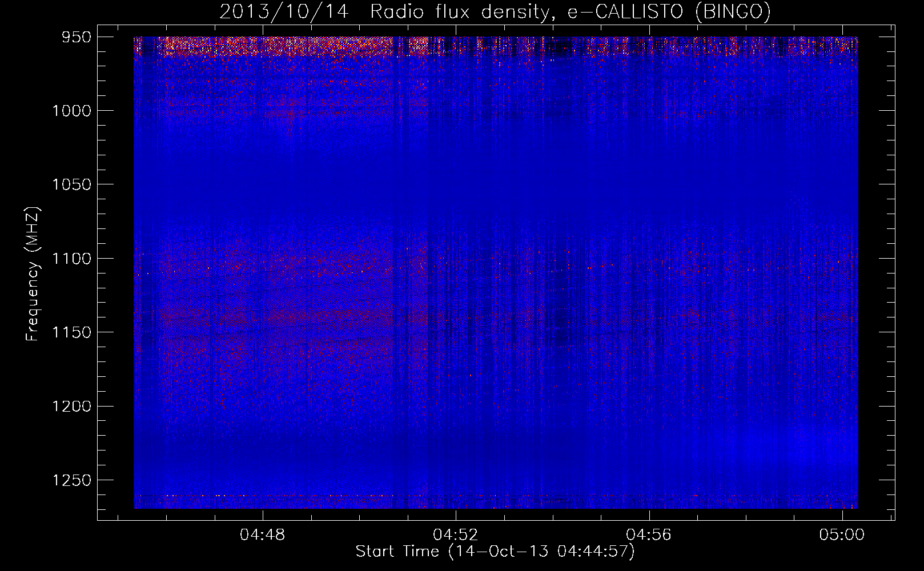Click the 04:52 time tick label

(x=456, y=535)
